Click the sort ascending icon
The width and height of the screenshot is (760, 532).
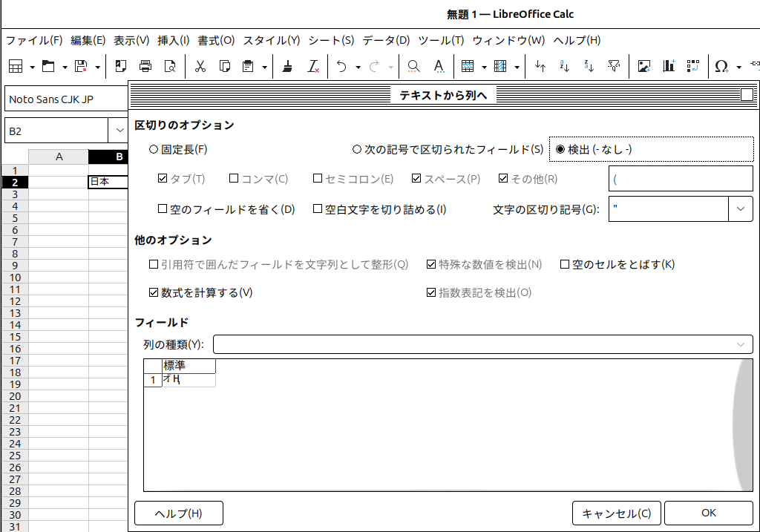point(565,66)
